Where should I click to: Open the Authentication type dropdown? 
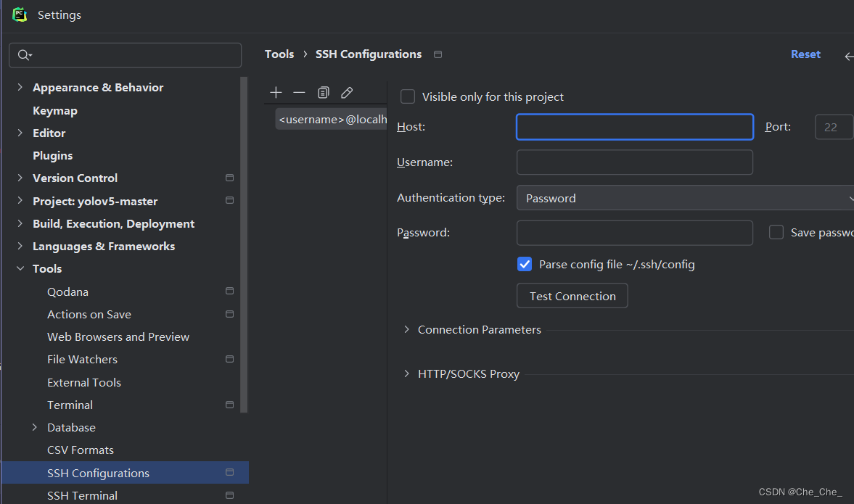685,198
